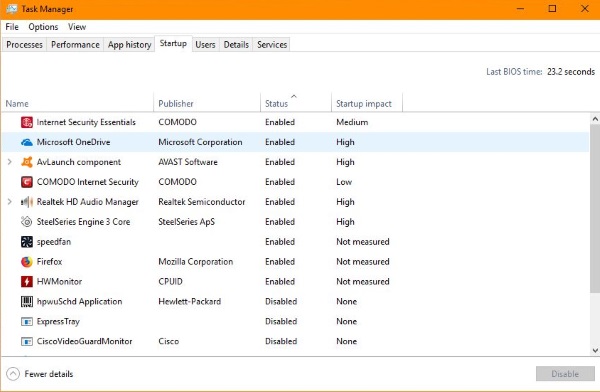Click the AVAST Software publisher cell

(x=188, y=162)
